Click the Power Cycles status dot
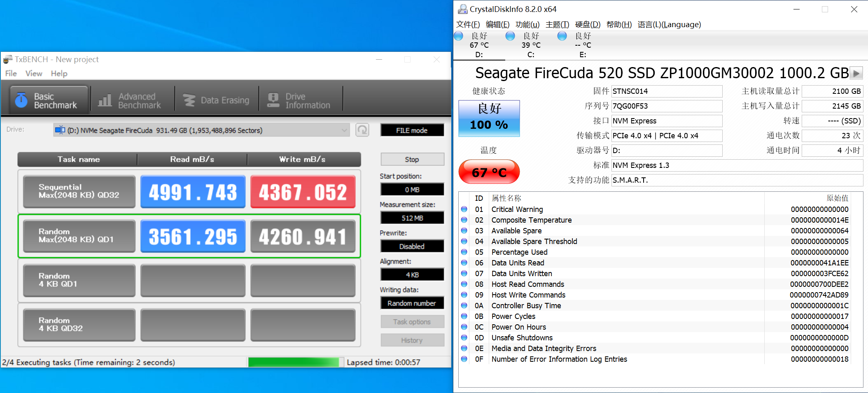Screen dimensions: 868x393 click(x=464, y=316)
